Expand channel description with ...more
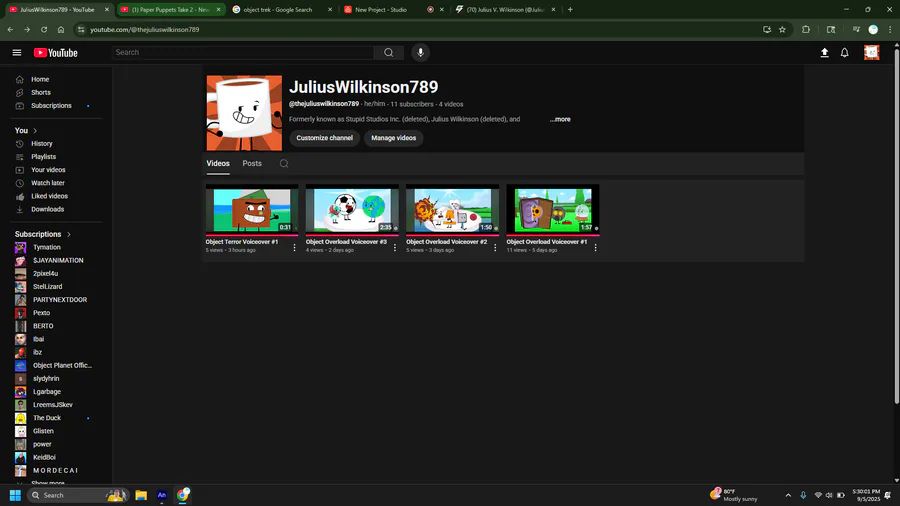 click(x=560, y=119)
